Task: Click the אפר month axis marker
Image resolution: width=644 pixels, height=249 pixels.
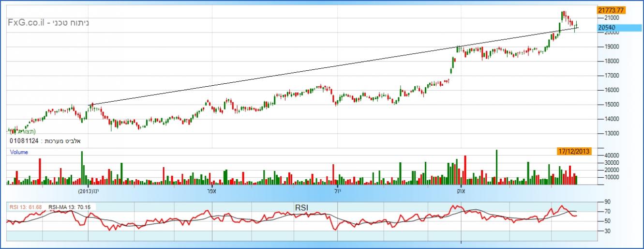Action: 211,191
